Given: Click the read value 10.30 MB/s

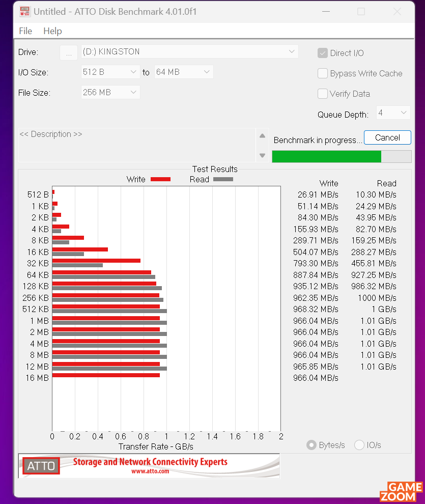Looking at the screenshot, I should (376, 195).
